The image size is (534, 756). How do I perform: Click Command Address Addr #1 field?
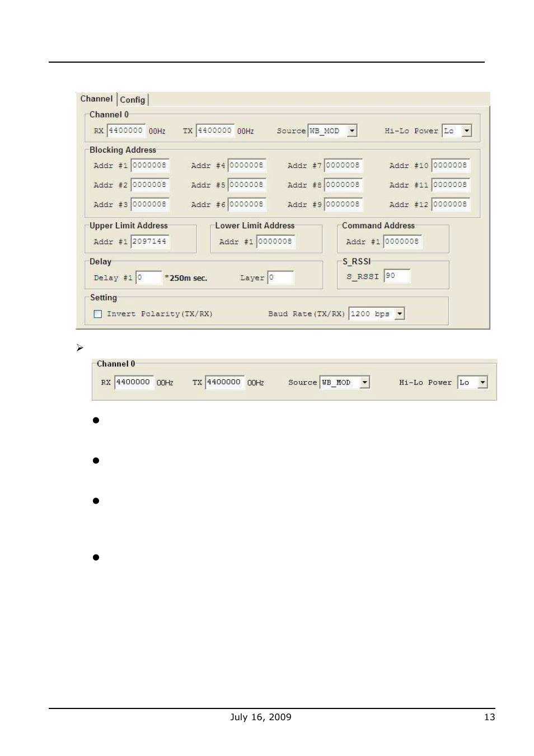coord(402,242)
